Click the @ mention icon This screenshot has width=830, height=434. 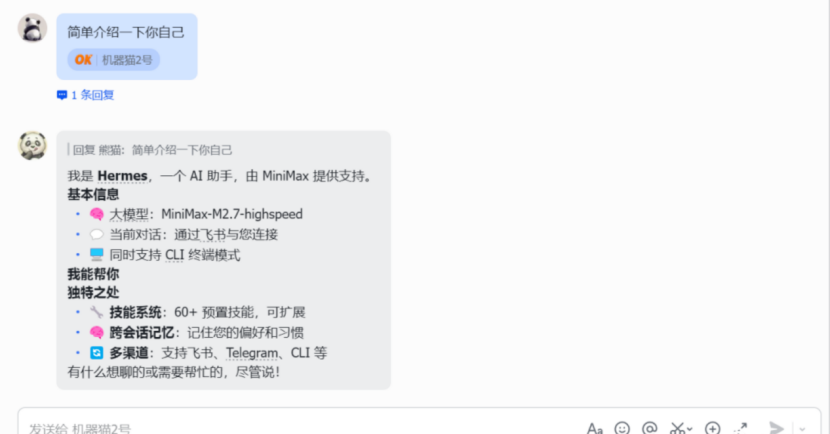649,428
